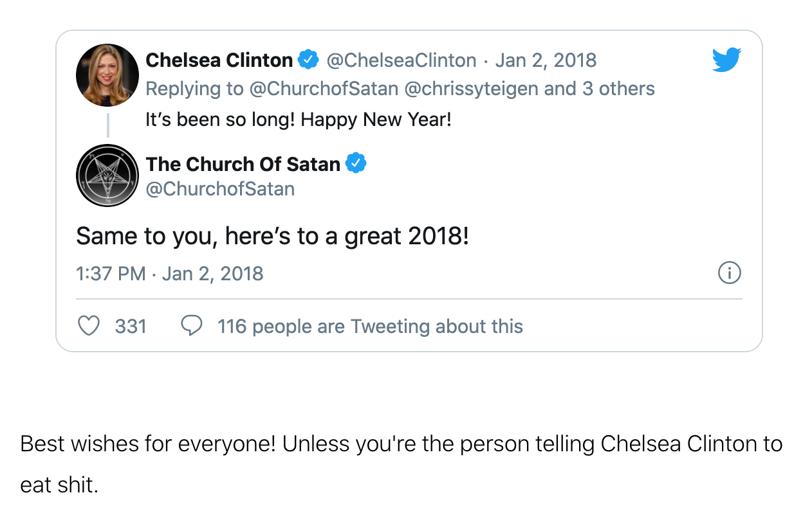Click the "Same to you" tweet text

[272, 237]
